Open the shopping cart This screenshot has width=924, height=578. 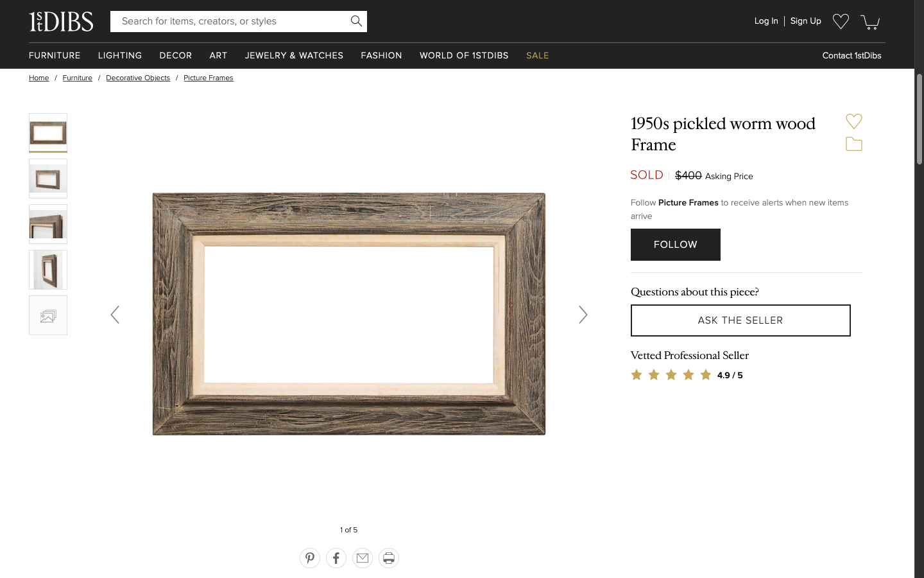click(870, 22)
